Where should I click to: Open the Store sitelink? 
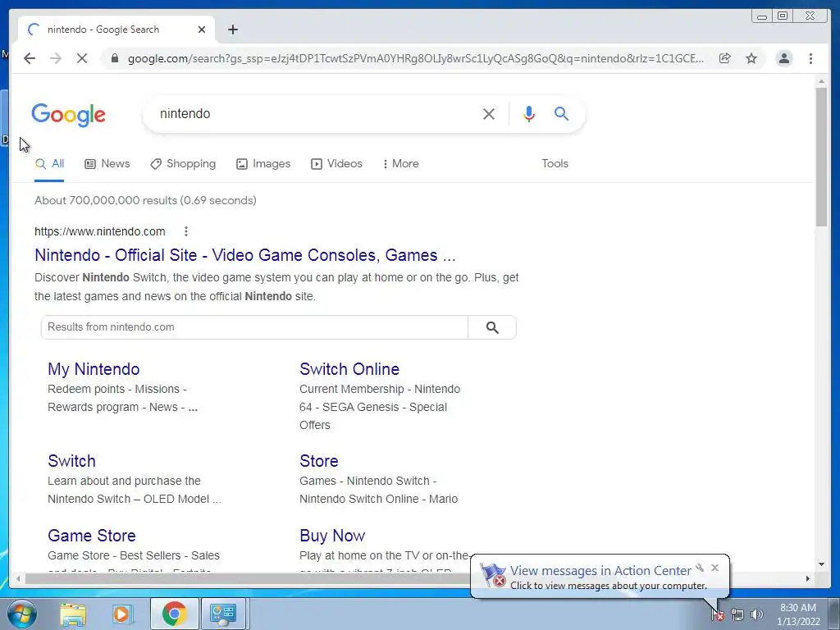click(x=319, y=461)
